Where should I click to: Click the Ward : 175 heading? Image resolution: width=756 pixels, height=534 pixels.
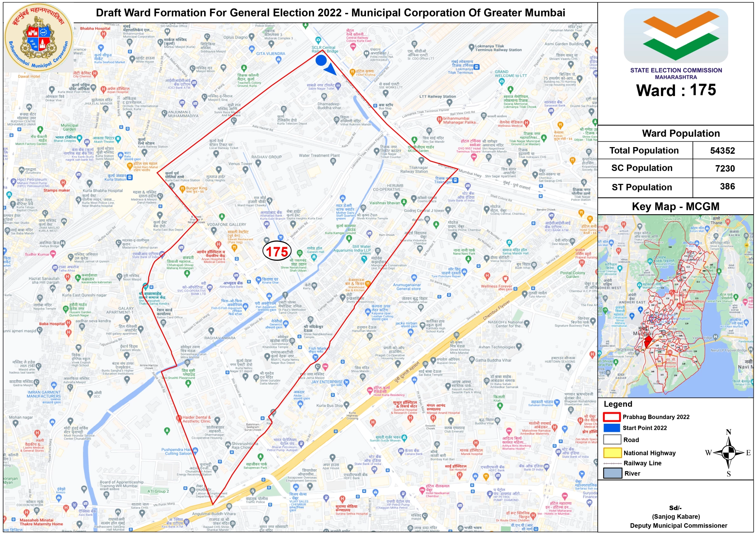pos(676,90)
